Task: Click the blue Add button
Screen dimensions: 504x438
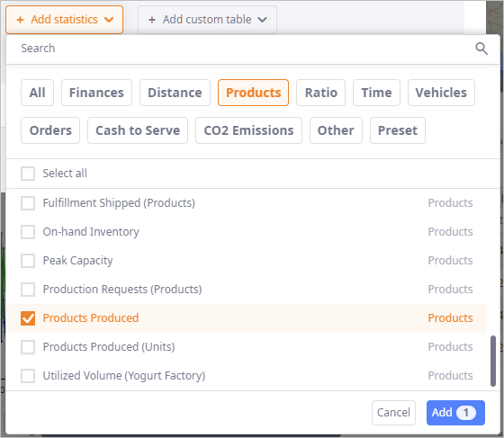Action: tap(455, 413)
